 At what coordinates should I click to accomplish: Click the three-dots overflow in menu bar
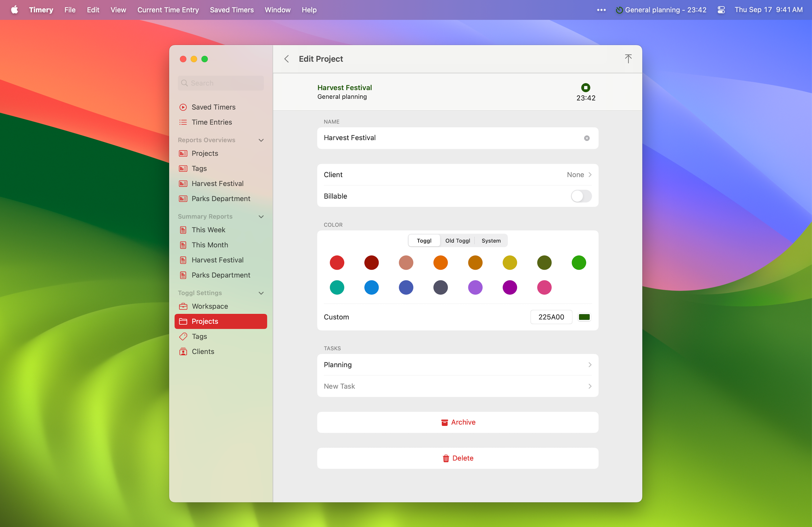(601, 10)
